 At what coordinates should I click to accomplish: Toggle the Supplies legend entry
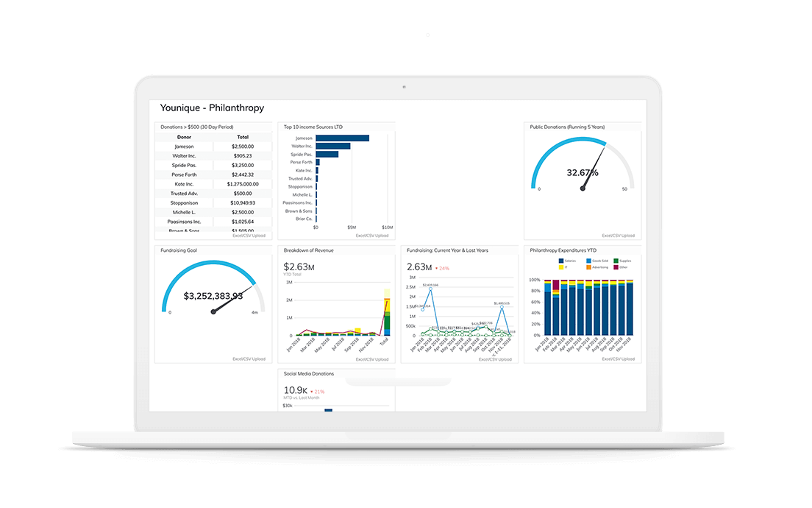615,261
